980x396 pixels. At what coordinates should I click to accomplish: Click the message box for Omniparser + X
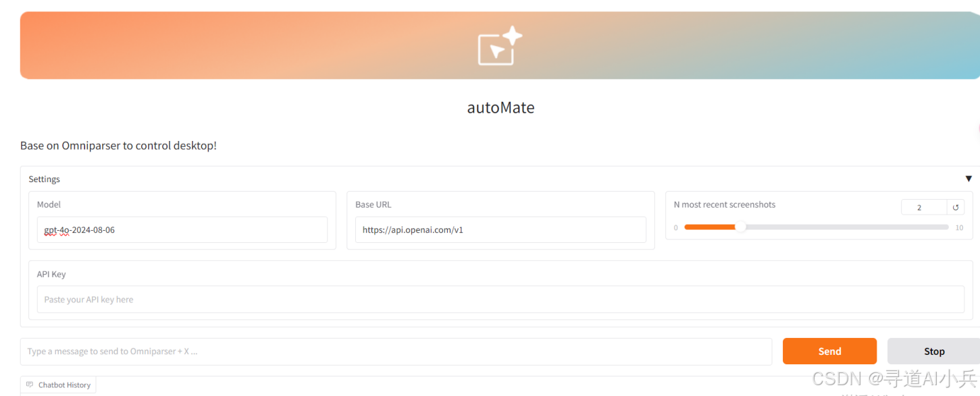point(396,351)
